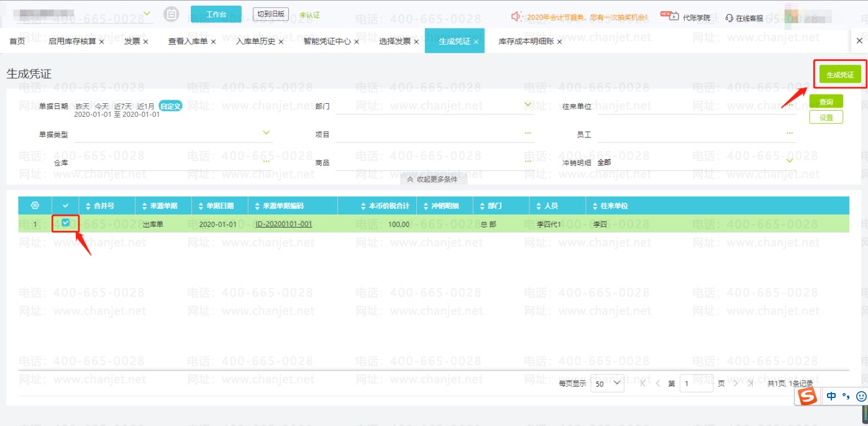The width and height of the screenshot is (868, 426).
Task: Open the 每页显示 50 page size dropdown
Action: [x=608, y=384]
